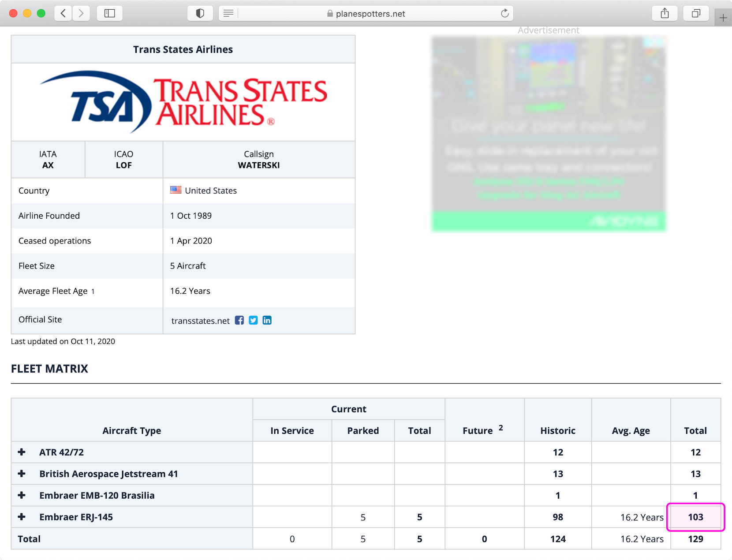The height and width of the screenshot is (560, 732).
Task: Open Trans States Airlines Twitter page
Action: click(x=253, y=320)
